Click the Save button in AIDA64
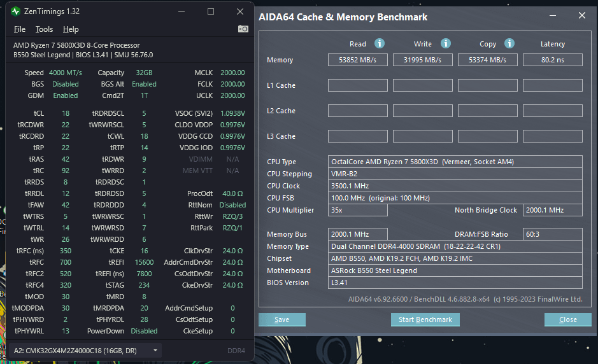Image resolution: width=598 pixels, height=364 pixels. pos(282,319)
